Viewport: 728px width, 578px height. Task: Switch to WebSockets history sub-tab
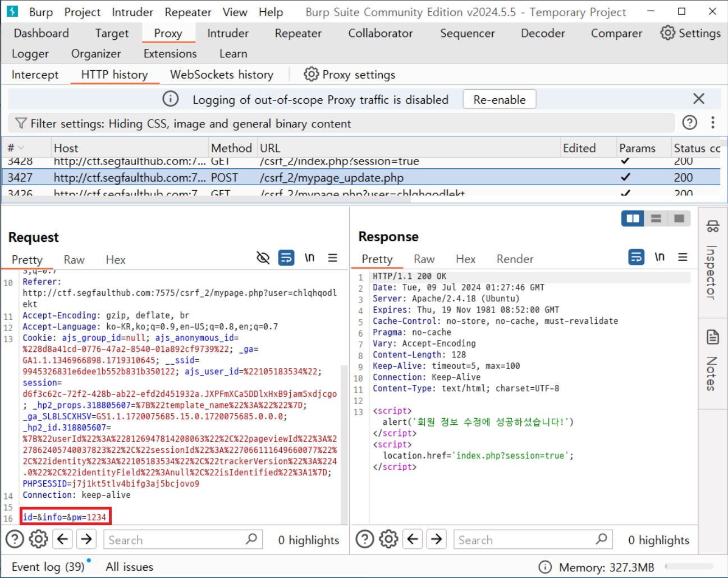tap(222, 75)
